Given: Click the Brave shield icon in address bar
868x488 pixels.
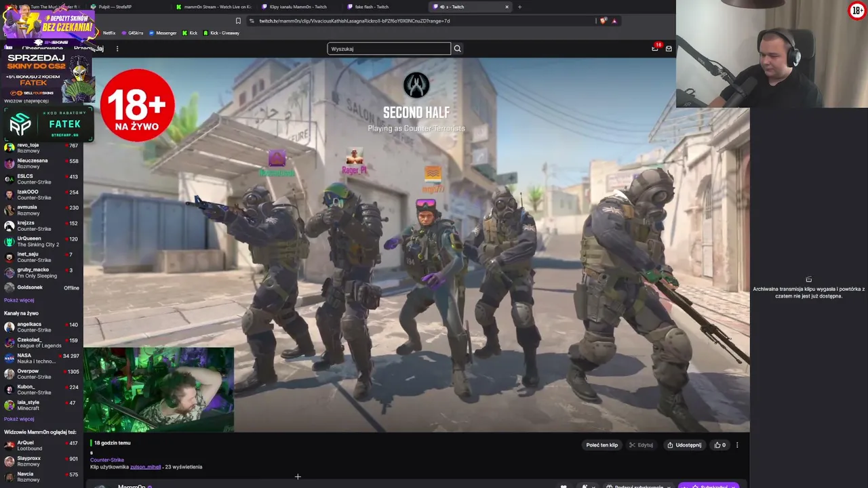Looking at the screenshot, I should pyautogui.click(x=603, y=21).
